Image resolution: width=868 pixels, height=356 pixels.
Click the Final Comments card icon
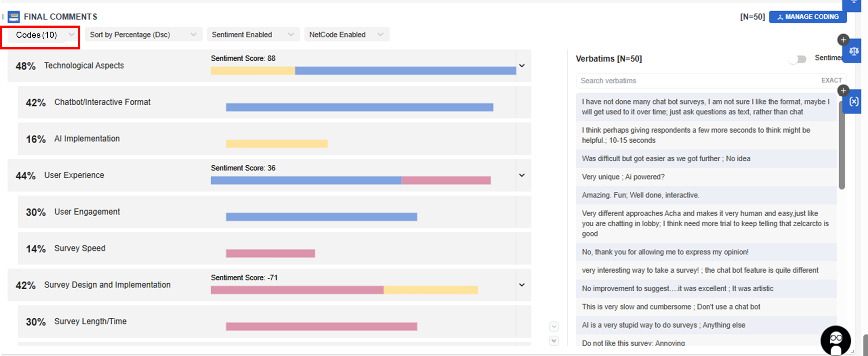14,17
